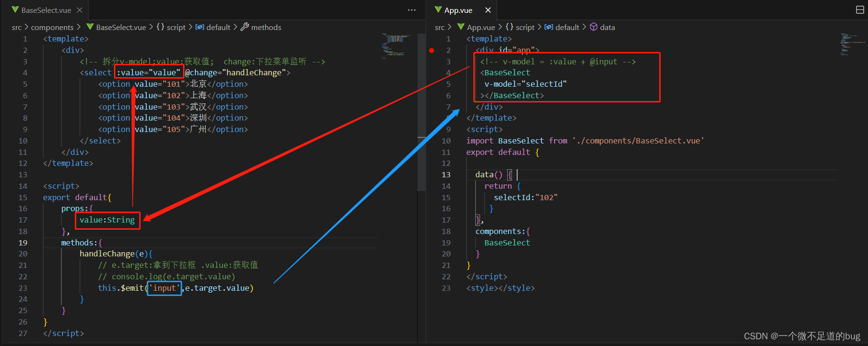The height and width of the screenshot is (346, 868).
Task: Click option line with value "104" 深圳
Action: [x=173, y=118]
